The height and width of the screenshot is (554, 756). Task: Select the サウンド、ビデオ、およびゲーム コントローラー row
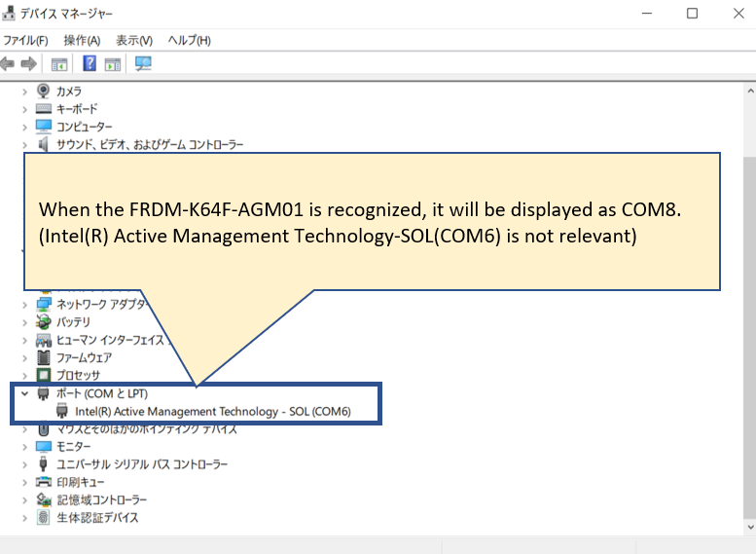point(150,144)
